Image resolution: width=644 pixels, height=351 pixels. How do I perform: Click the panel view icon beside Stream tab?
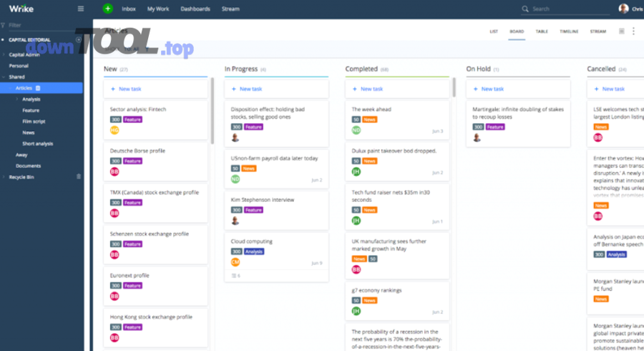pyautogui.click(x=621, y=32)
